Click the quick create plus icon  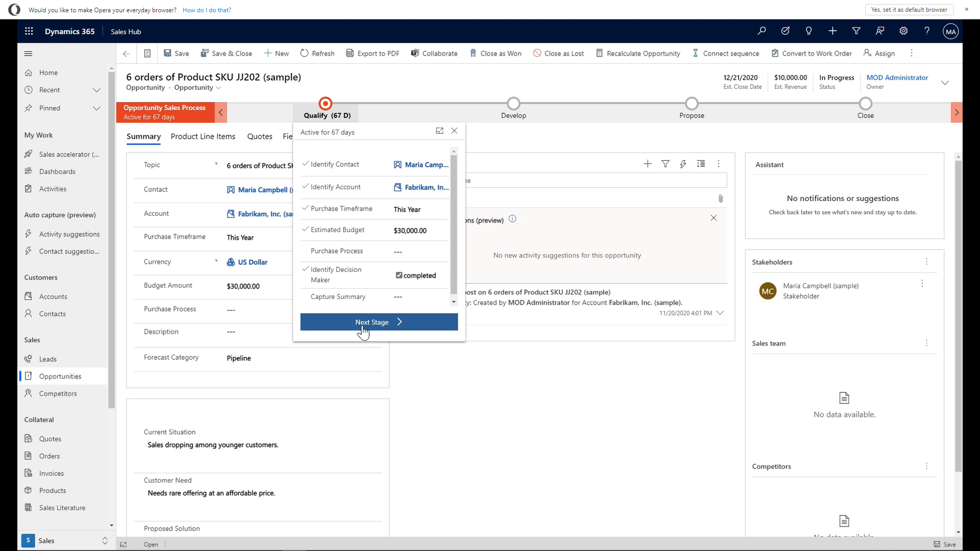point(832,31)
